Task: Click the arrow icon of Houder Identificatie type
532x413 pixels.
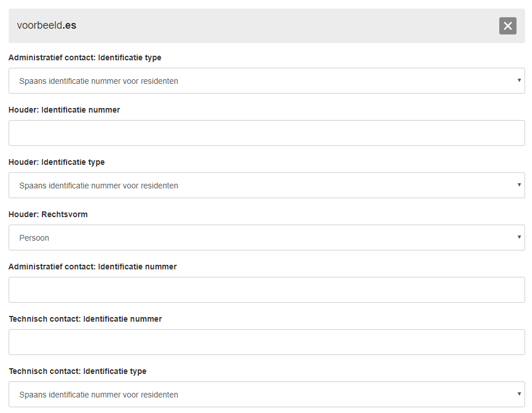Action: click(519, 185)
